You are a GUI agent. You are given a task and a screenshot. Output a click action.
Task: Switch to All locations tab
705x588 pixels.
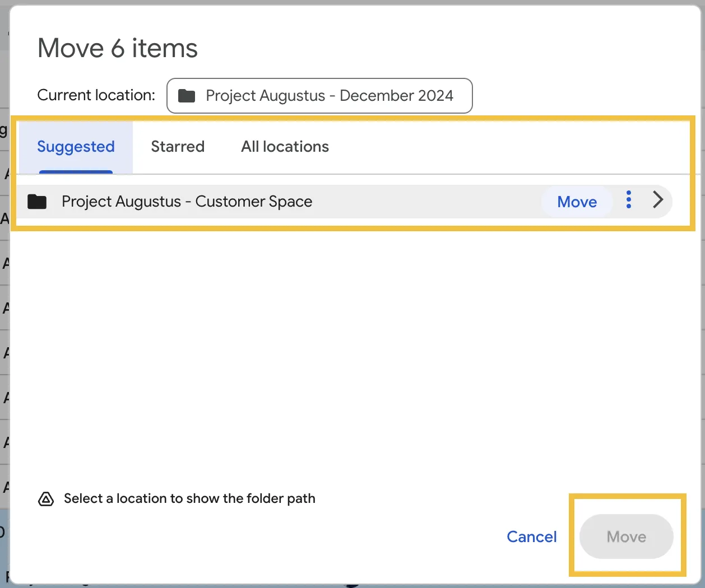coord(285,147)
